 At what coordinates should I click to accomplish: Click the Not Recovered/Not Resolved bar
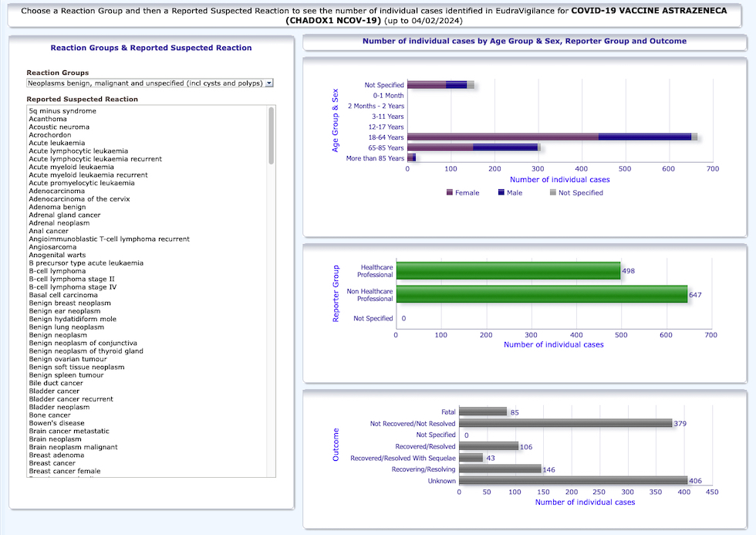[x=565, y=423]
